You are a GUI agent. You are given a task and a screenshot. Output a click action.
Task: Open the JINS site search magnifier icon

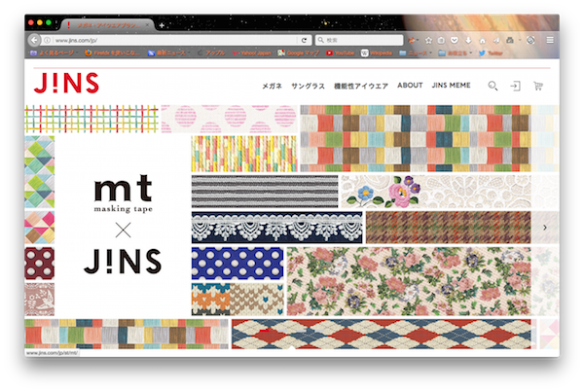(493, 86)
